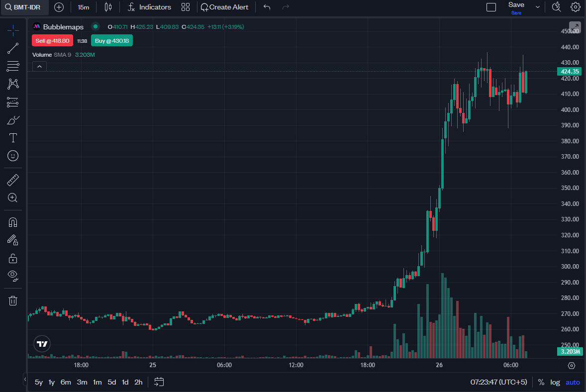Screen dimensions: 586x392
Task: Select the ruler measure tool
Action: point(13,180)
